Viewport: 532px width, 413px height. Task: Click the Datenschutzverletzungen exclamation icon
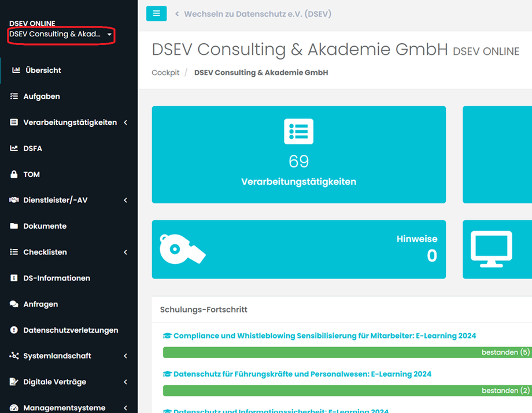tap(14, 330)
